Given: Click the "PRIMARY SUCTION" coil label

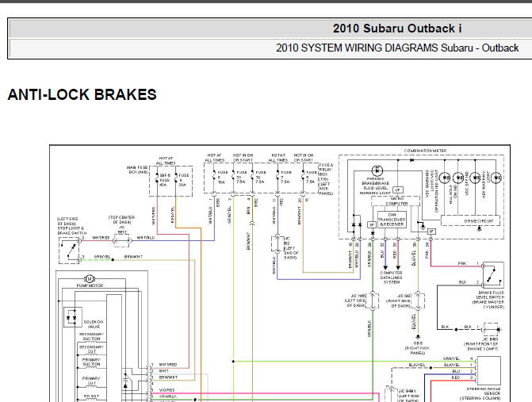Looking at the screenshot, I should 92,362.
